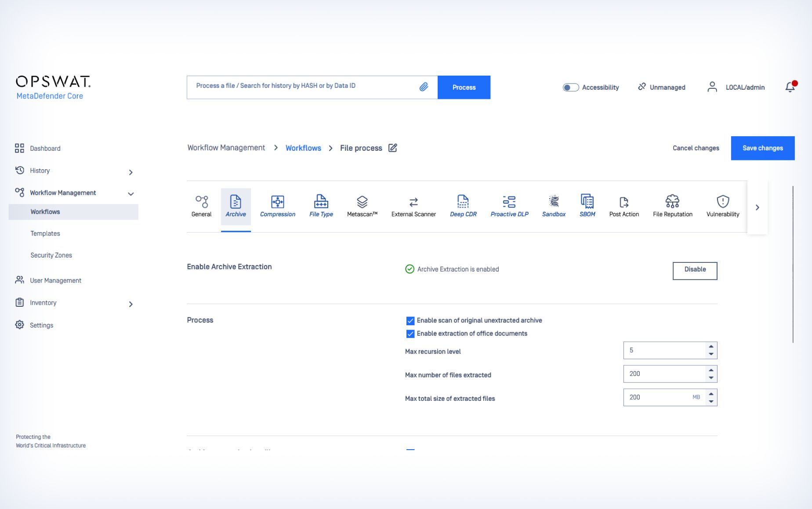
Task: Click the paperclip attach file icon
Action: click(x=424, y=87)
